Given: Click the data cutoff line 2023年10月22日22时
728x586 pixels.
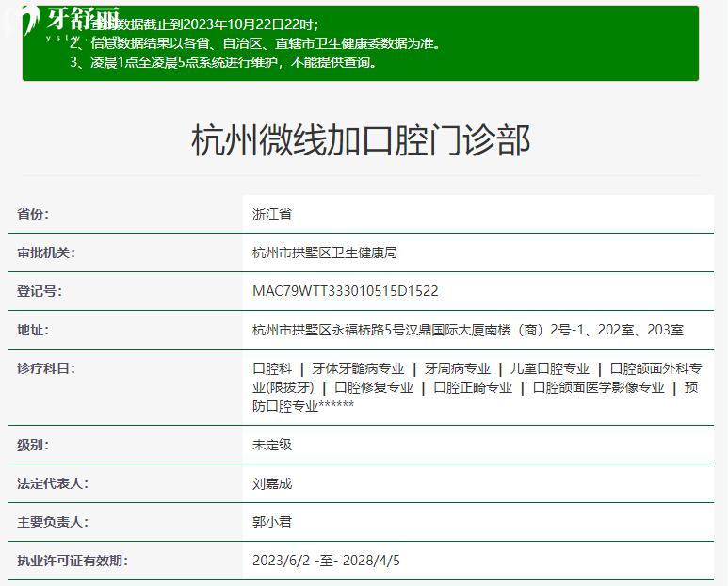Looking at the screenshot, I should coord(204,24).
